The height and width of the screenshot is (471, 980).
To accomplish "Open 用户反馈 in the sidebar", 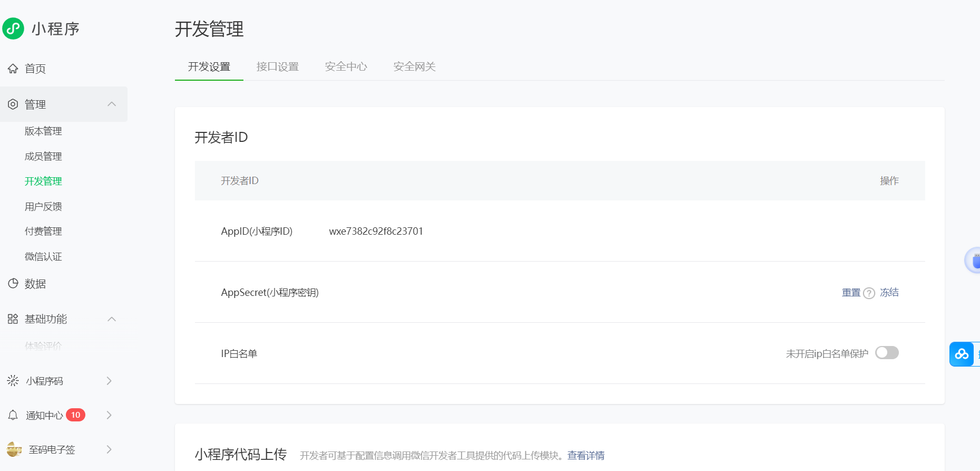I will pos(43,207).
